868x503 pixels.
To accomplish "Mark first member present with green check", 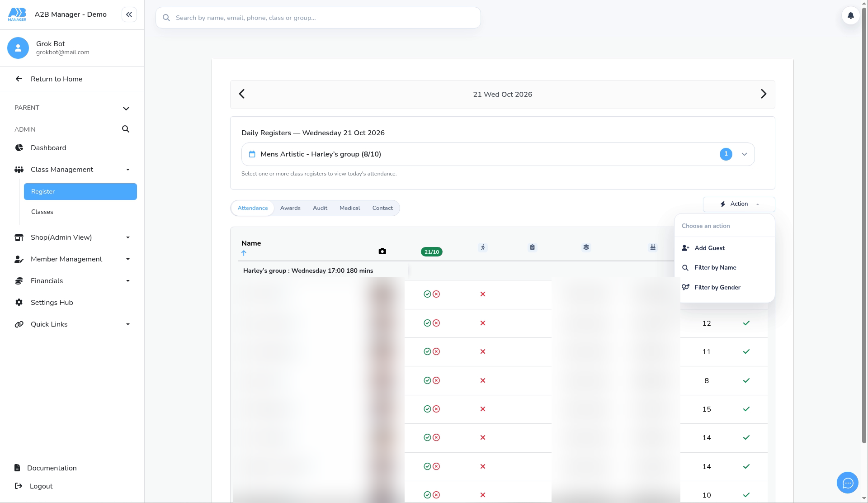I will pyautogui.click(x=427, y=294).
